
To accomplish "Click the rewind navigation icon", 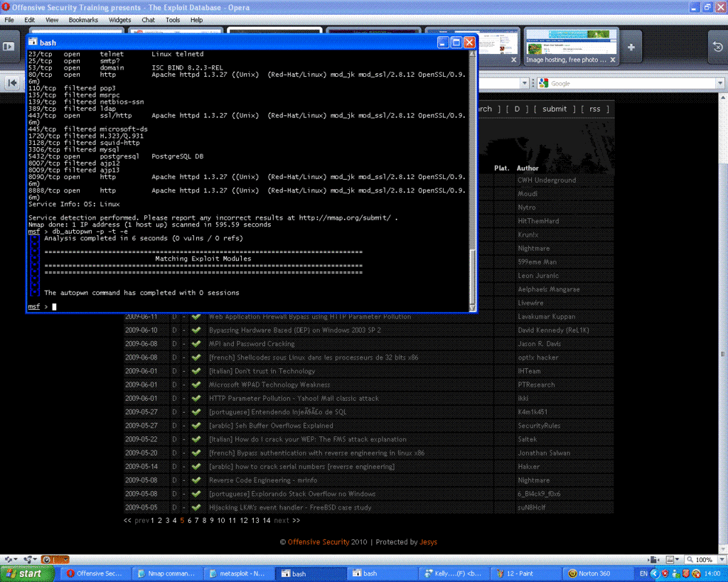I will (12, 83).
